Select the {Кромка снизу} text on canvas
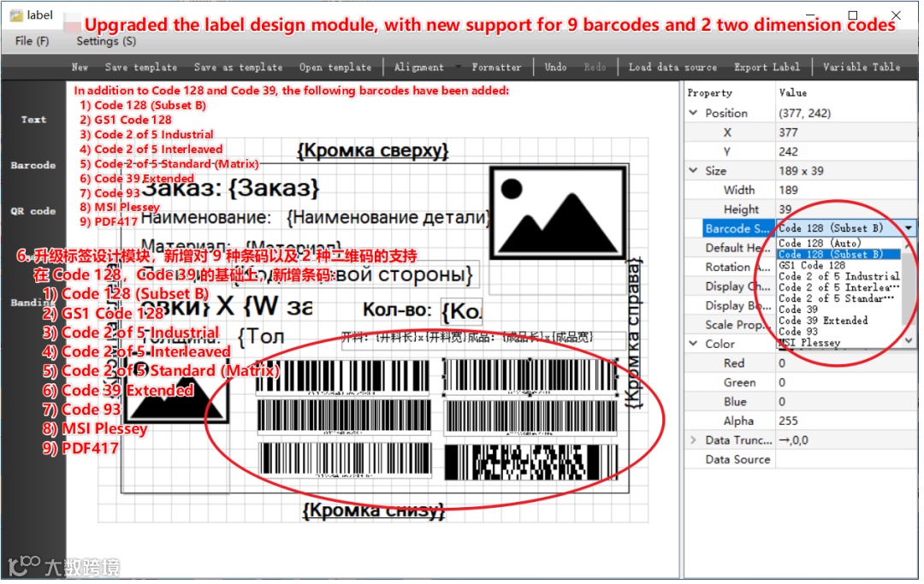The width and height of the screenshot is (924, 584). [x=374, y=510]
